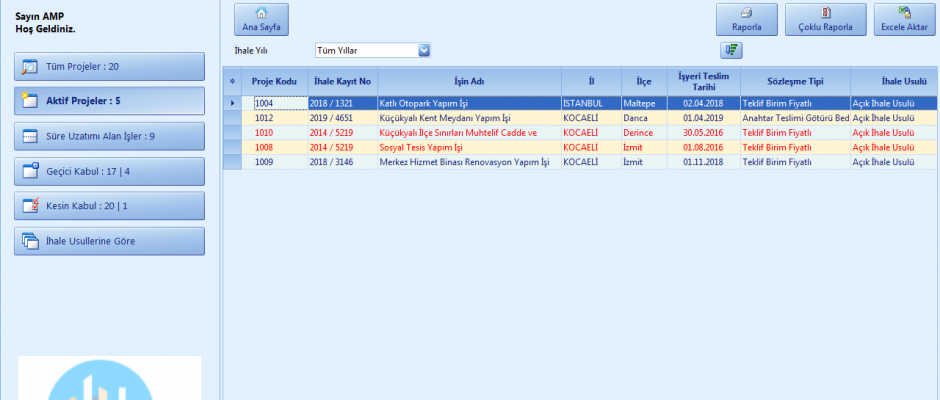Viewport: 940px width, 400px height.
Task: Open Geçici Kabul : 17 | 4
Action: coord(110,171)
